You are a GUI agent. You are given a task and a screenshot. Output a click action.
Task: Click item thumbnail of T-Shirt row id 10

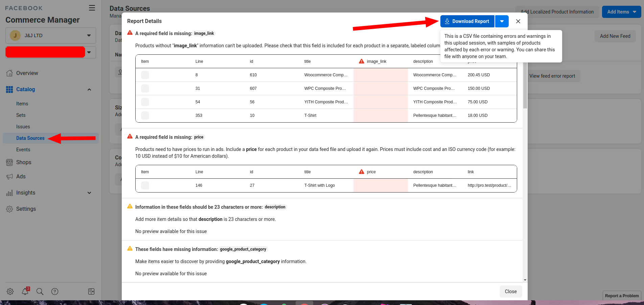click(x=145, y=116)
